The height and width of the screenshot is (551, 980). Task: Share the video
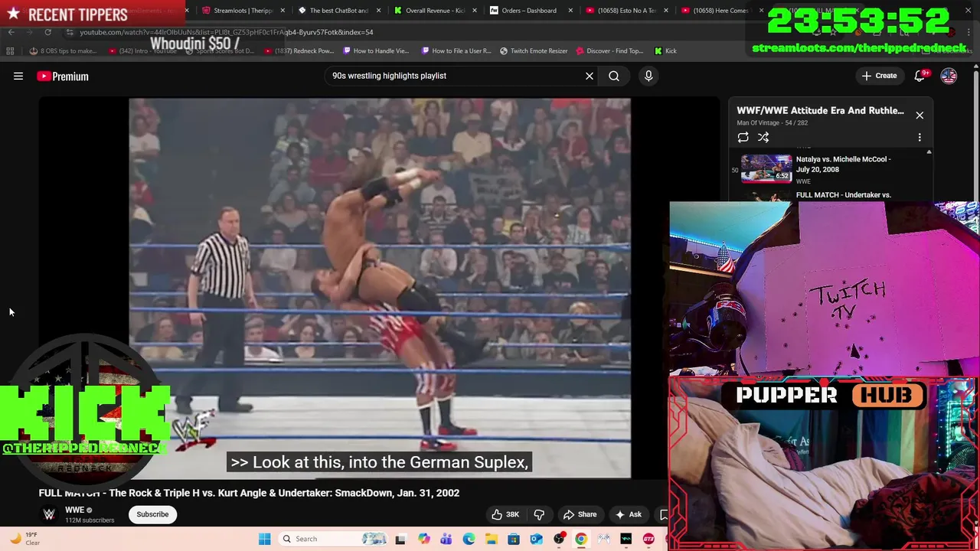[x=580, y=514]
